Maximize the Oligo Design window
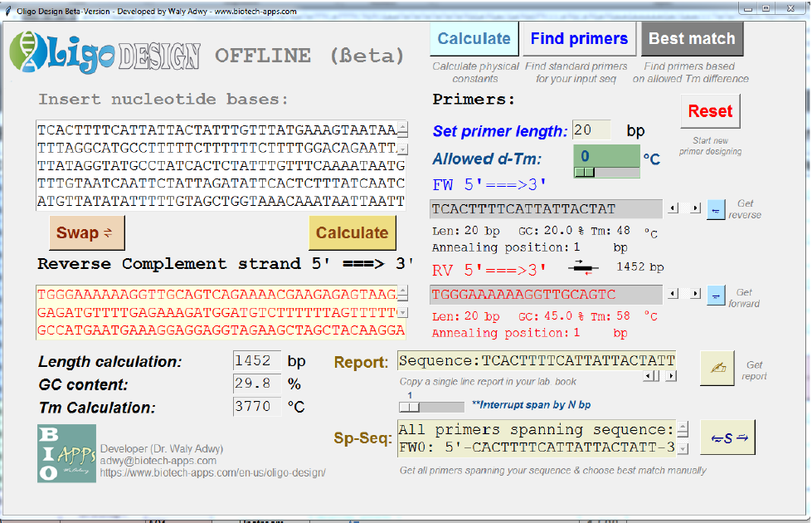The height and width of the screenshot is (523, 812). pos(766,9)
